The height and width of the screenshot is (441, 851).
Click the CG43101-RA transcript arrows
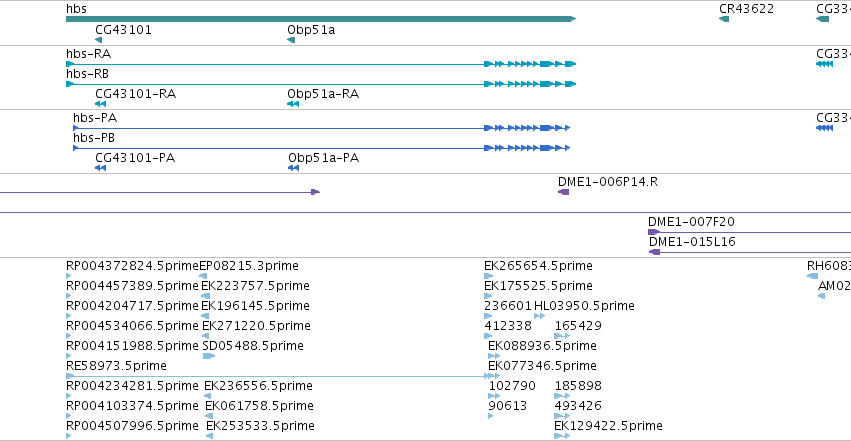(x=100, y=104)
